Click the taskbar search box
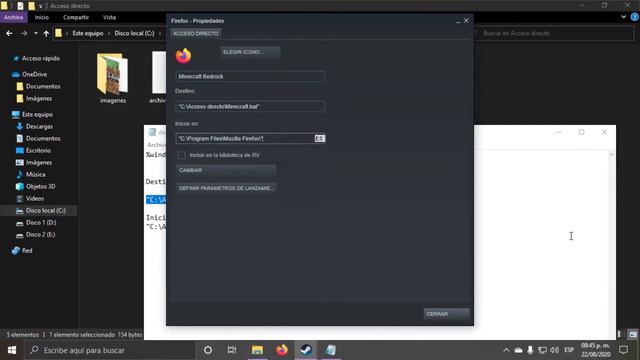This screenshot has height=360, width=640. pos(110,350)
